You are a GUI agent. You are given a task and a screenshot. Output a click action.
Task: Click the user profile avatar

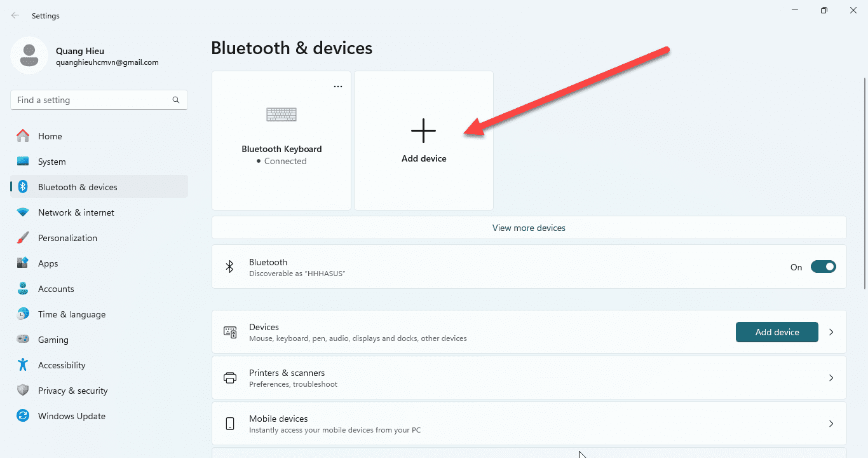tap(29, 55)
